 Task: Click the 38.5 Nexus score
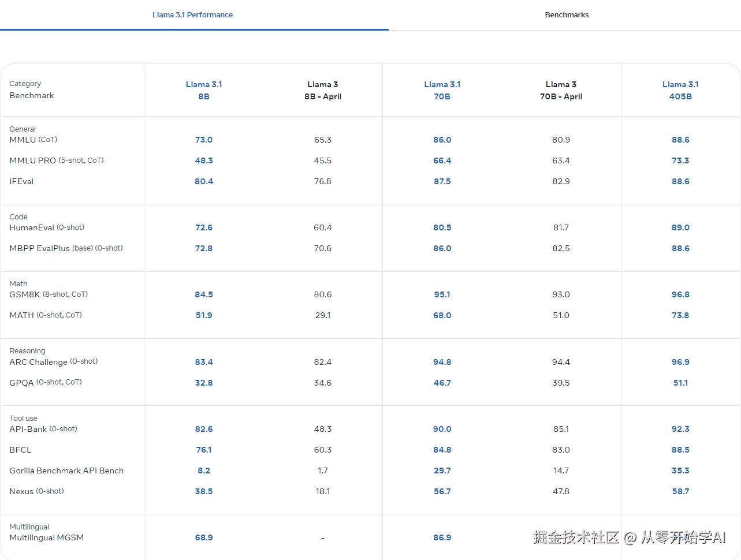click(x=204, y=491)
